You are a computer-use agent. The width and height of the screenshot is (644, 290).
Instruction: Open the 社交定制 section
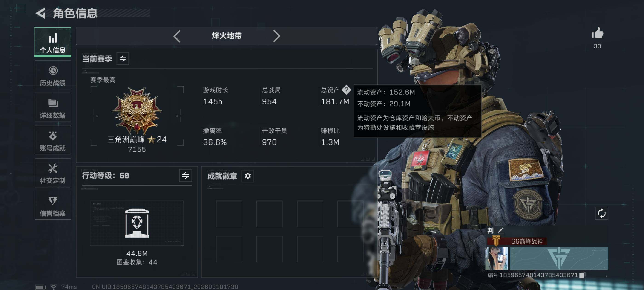[x=52, y=173]
